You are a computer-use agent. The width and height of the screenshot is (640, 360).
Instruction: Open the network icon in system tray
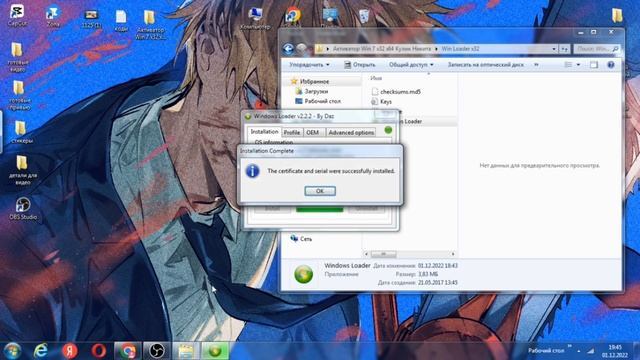click(x=591, y=351)
